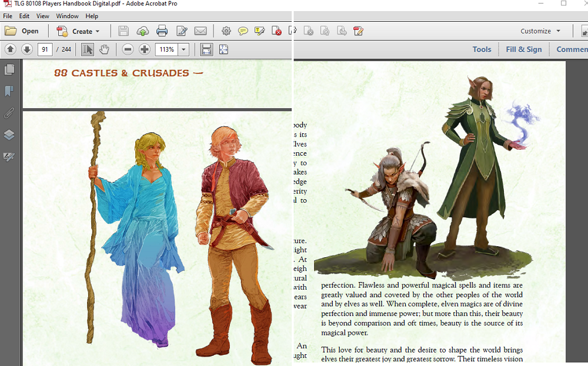Go to the next page with down arrow
The image size is (588, 366).
click(27, 49)
